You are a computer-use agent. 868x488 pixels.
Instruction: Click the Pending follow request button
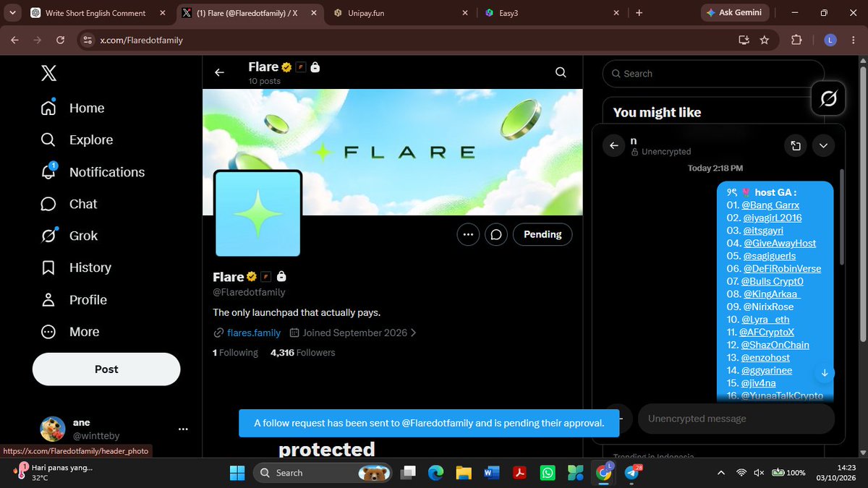click(542, 234)
